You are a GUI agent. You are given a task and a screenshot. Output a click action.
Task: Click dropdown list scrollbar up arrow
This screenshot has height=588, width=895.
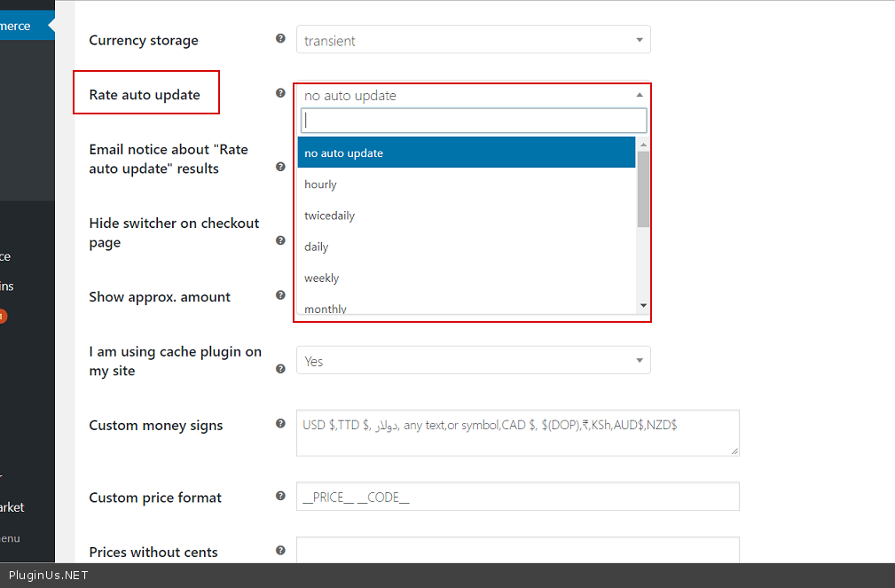pos(643,145)
